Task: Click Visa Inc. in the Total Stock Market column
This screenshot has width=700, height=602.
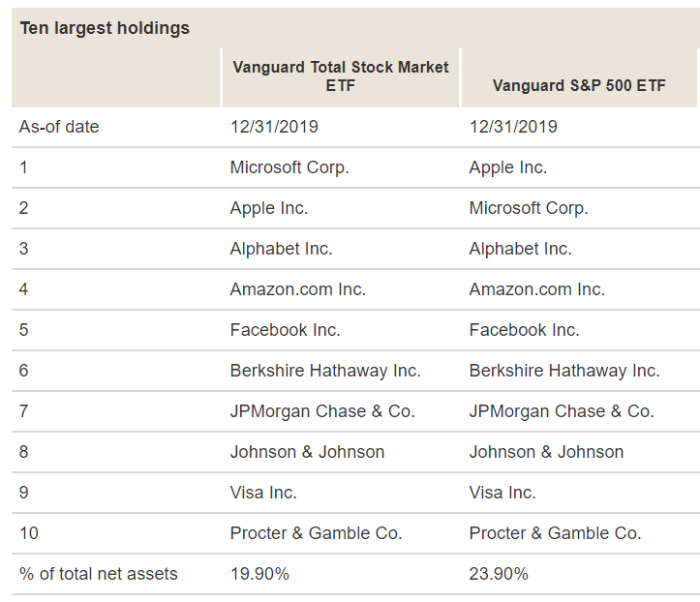Action: tap(263, 493)
